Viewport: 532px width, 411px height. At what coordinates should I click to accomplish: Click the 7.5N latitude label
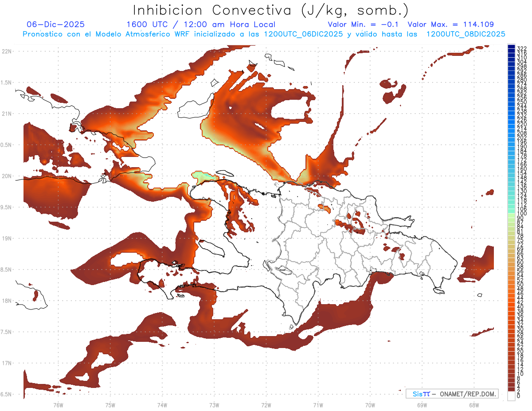pyautogui.click(x=7, y=332)
